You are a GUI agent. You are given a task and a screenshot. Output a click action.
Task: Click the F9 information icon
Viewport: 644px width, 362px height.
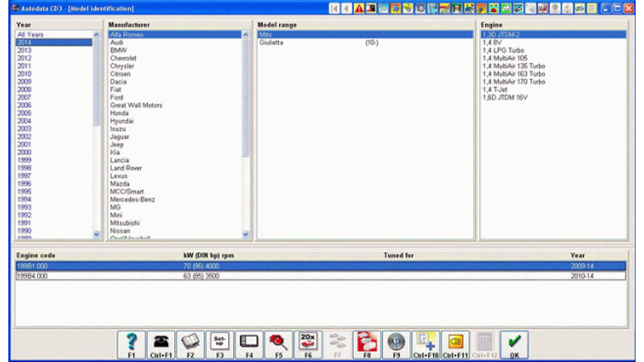point(396,345)
